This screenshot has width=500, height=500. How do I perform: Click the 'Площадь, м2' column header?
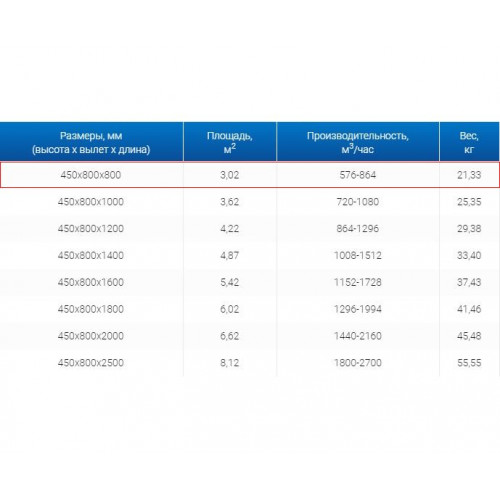(x=230, y=142)
